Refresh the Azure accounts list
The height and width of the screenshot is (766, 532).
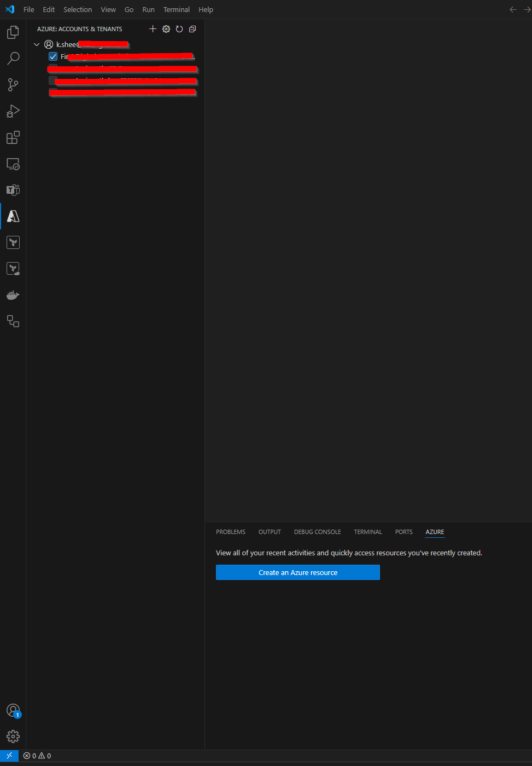click(179, 29)
